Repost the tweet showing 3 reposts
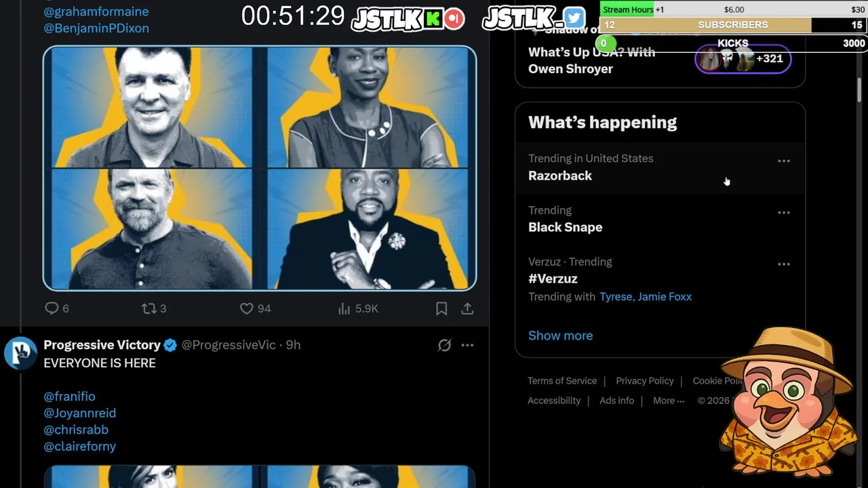Screen dimensions: 868x488 click(x=154, y=308)
